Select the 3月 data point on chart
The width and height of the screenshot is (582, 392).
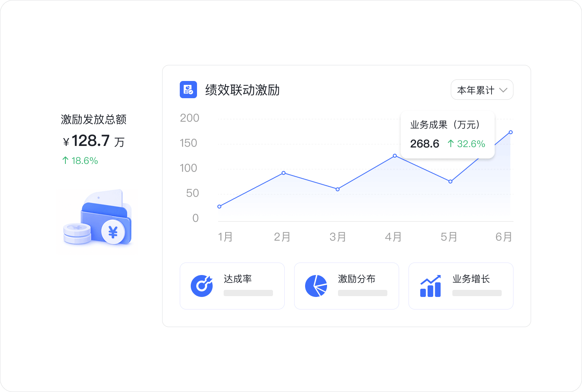click(x=338, y=189)
